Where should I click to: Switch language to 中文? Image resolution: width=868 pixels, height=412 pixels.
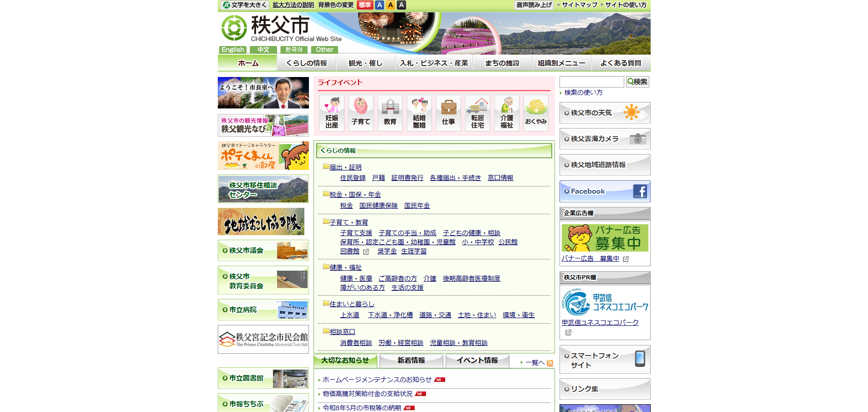click(263, 50)
